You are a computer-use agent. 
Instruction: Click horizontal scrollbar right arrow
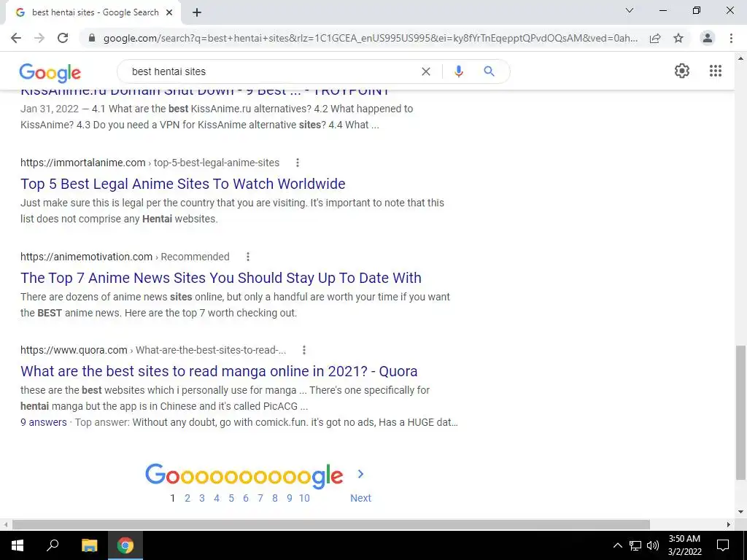tap(729, 524)
